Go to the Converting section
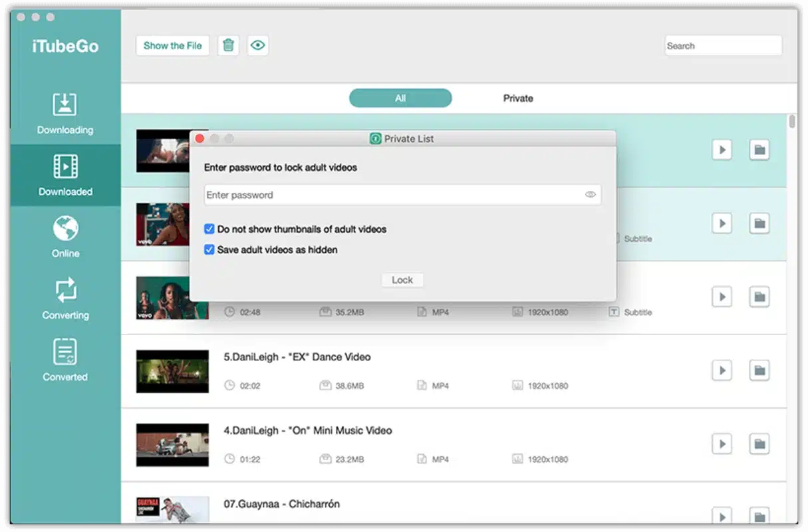Viewport: 808px width, 532px height. 65,299
